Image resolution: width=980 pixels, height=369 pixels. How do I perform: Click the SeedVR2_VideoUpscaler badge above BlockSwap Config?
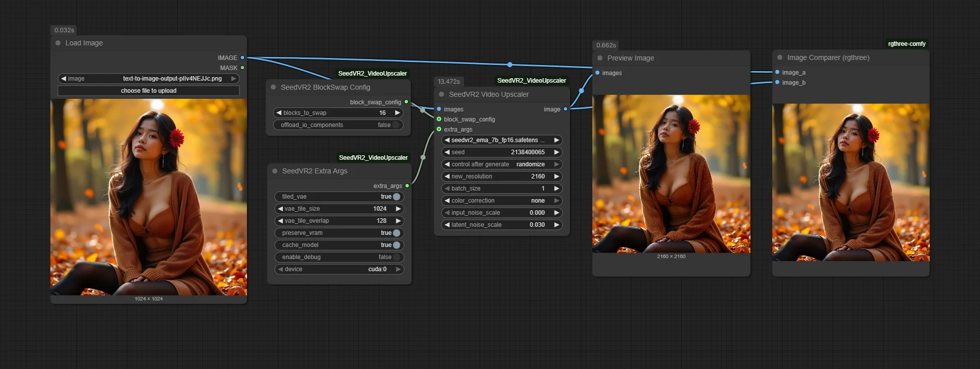tap(372, 74)
